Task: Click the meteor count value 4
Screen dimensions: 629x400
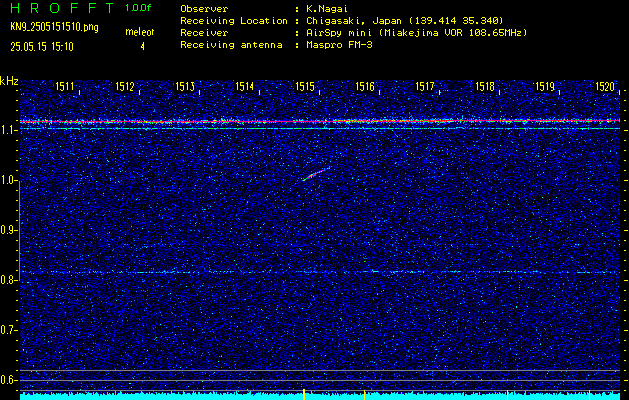Action: [142, 47]
